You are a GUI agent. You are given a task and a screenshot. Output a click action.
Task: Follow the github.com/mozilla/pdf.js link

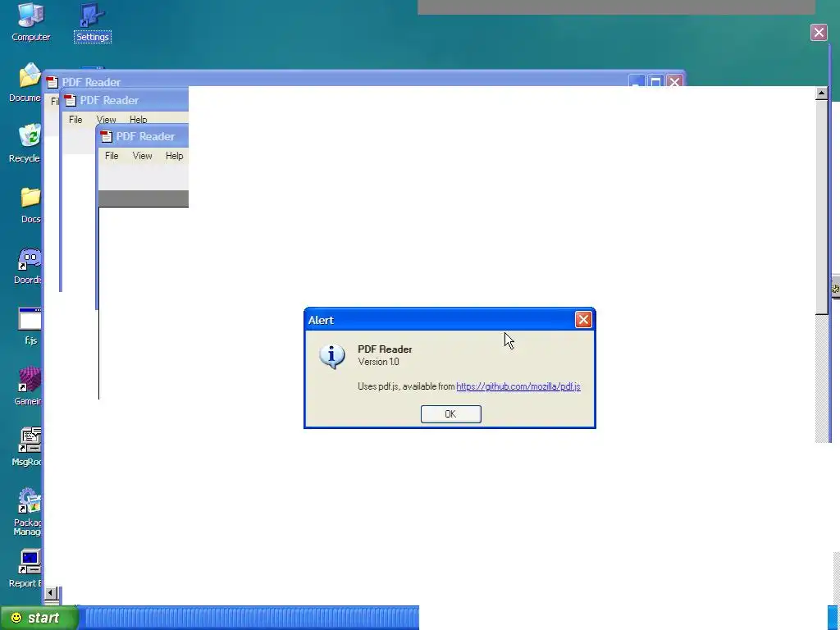[518, 386]
